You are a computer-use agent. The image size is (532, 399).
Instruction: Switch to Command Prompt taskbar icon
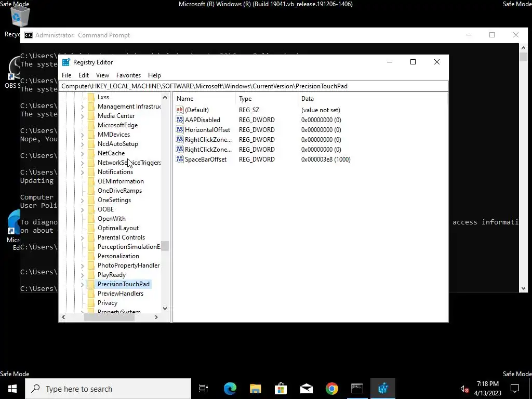point(357,389)
